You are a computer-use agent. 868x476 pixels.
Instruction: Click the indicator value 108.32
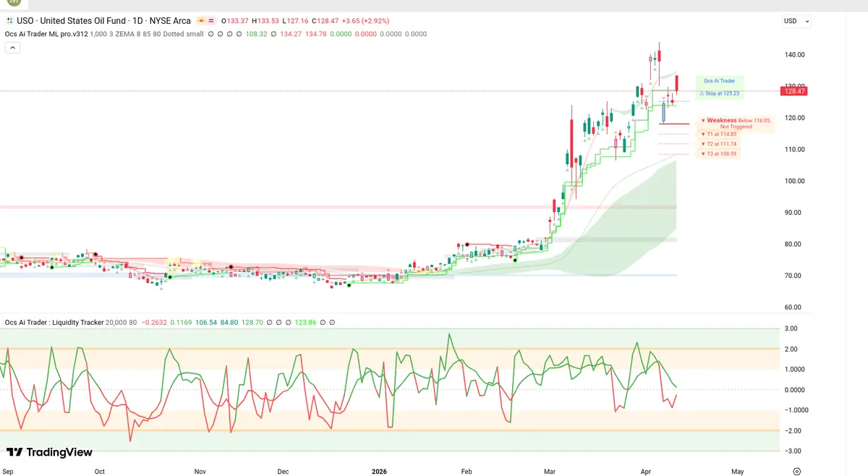coord(257,34)
